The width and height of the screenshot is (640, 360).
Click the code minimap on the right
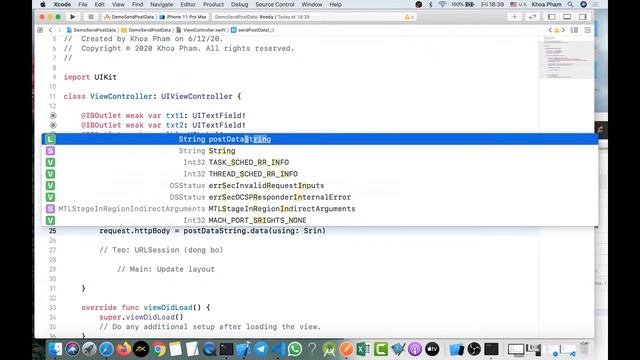(x=566, y=57)
